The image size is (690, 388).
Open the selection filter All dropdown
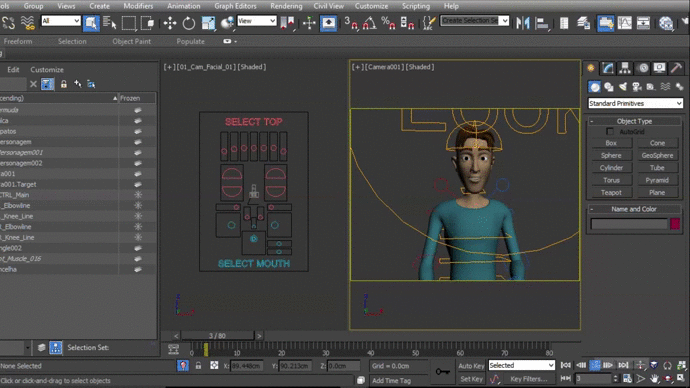pos(61,21)
